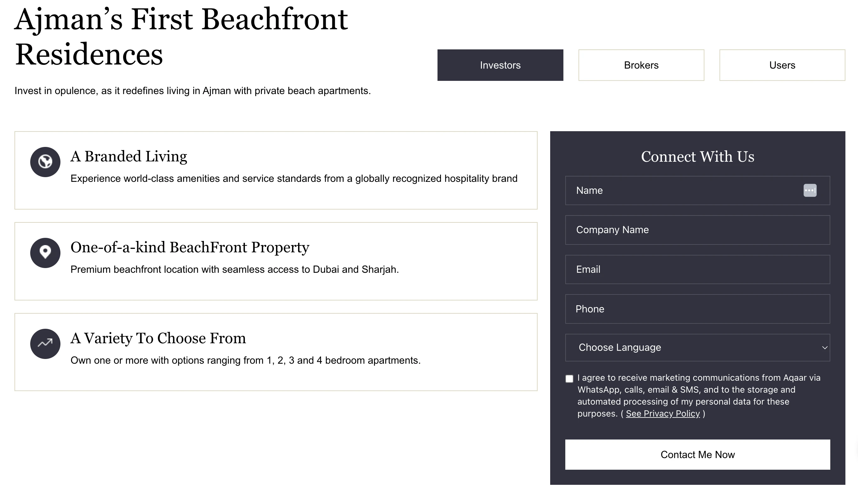Click into the Email field

coord(697,270)
